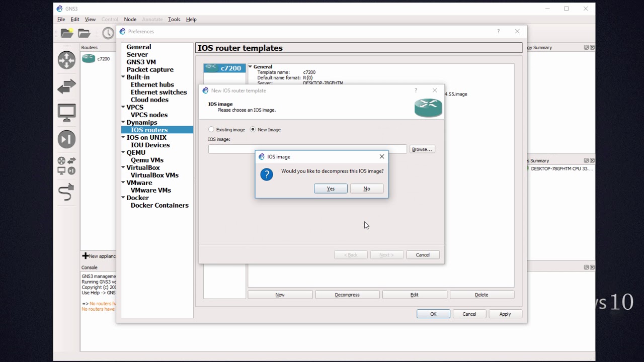Click the help icon in Preferences title bar
Viewport: 644px width, 362px height.
tap(498, 31)
